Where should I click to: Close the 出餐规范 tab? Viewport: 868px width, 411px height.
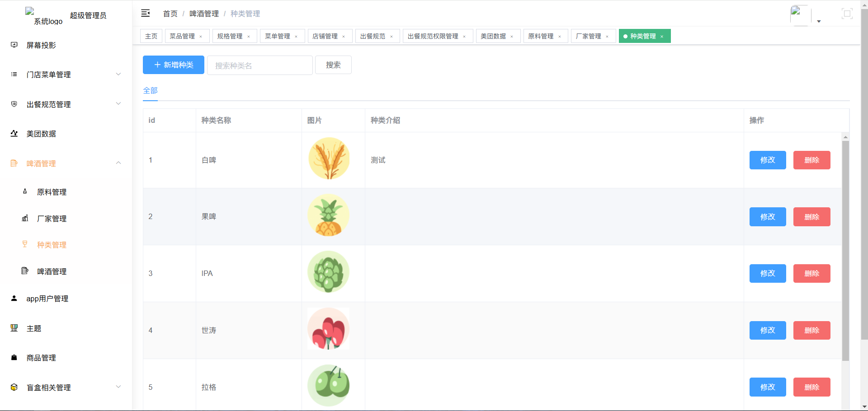click(x=392, y=37)
